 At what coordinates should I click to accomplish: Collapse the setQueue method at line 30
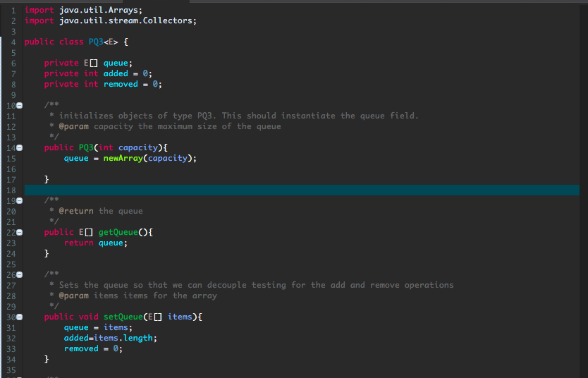(20, 317)
